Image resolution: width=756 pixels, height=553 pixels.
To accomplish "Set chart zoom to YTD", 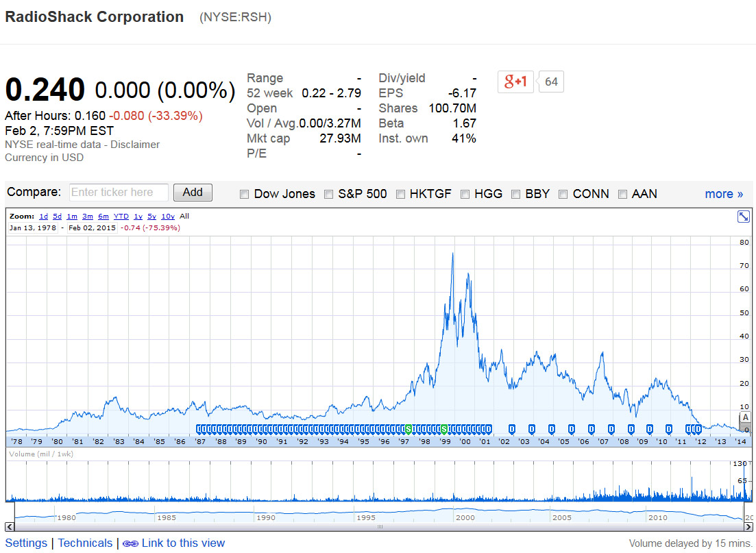I will click(121, 217).
